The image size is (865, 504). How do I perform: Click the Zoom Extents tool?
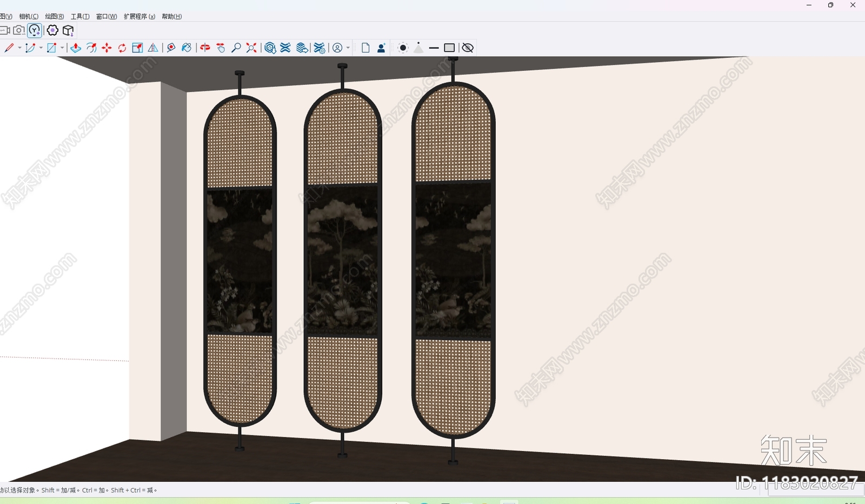251,48
